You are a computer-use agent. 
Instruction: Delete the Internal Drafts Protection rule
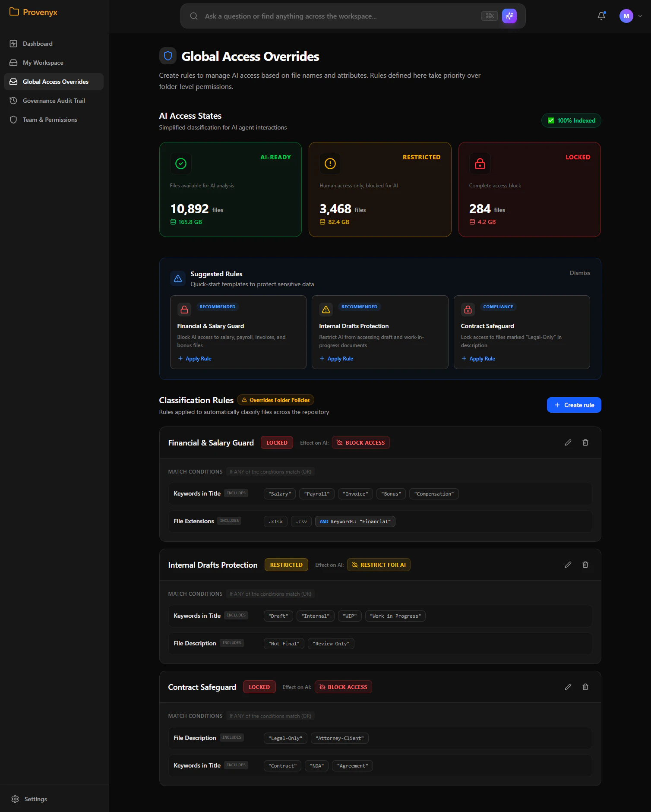click(585, 565)
